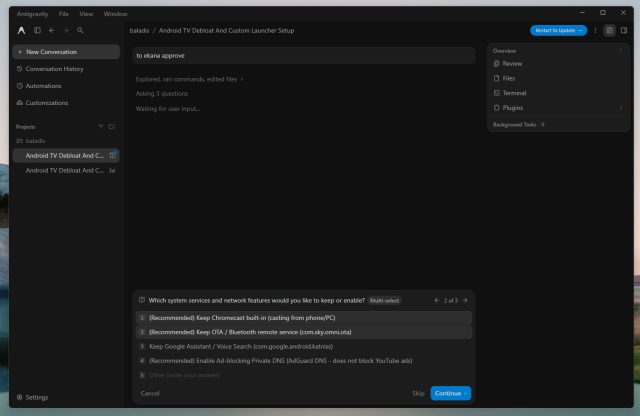
Task: Expand the Background Tasks section
Action: pos(519,125)
